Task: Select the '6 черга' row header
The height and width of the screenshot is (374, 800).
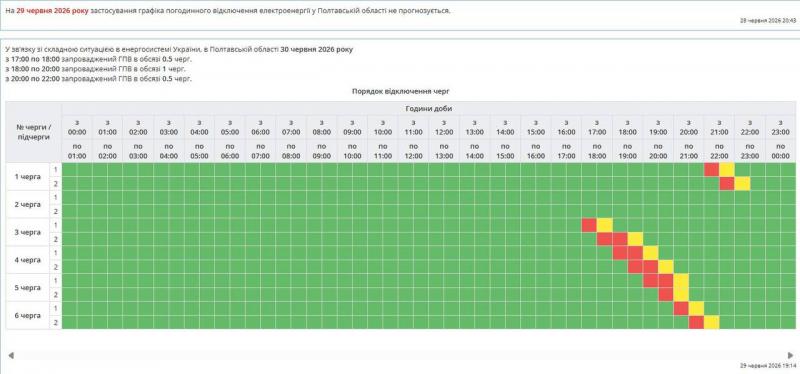Action: click(28, 315)
